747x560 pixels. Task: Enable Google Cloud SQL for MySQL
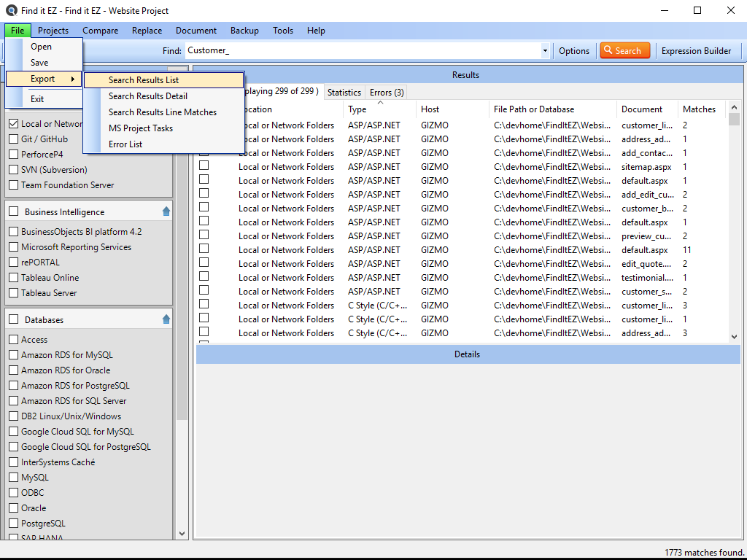tap(14, 432)
